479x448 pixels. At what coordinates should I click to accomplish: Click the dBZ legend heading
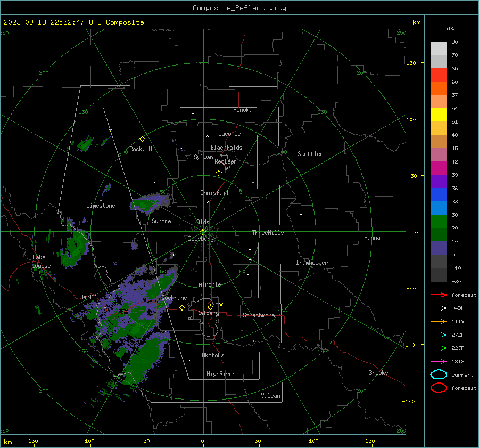[x=451, y=28]
